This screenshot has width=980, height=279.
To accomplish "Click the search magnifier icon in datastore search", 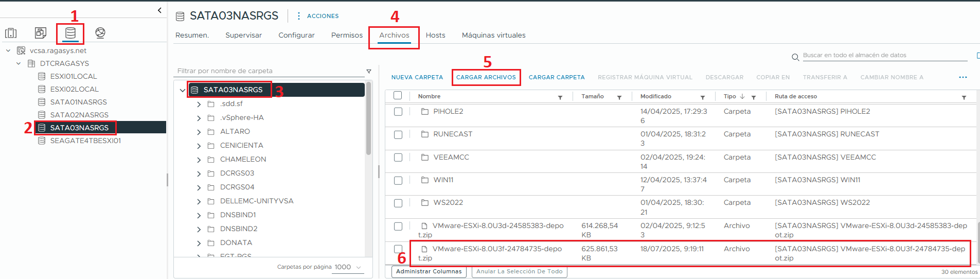I will coord(795,57).
